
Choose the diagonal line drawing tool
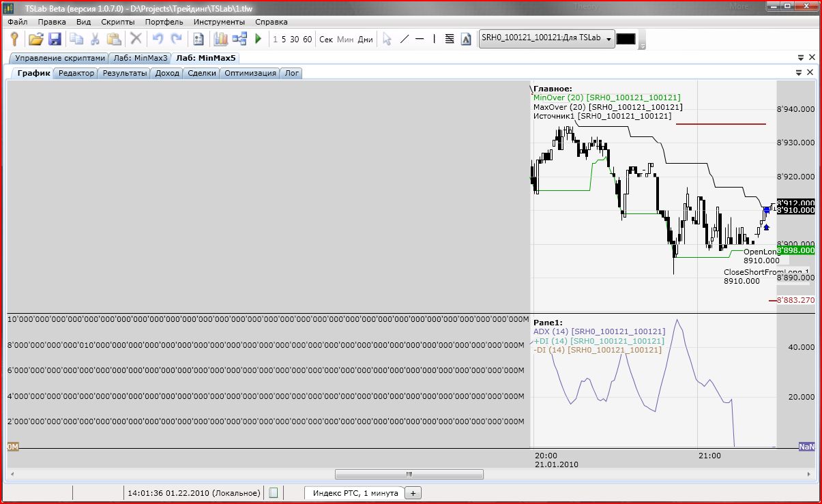[x=404, y=39]
